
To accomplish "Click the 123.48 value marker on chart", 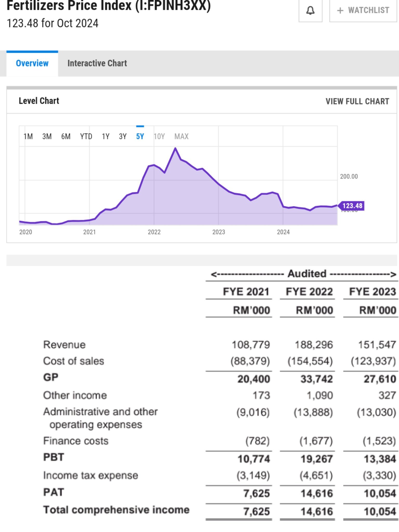I will [351, 206].
